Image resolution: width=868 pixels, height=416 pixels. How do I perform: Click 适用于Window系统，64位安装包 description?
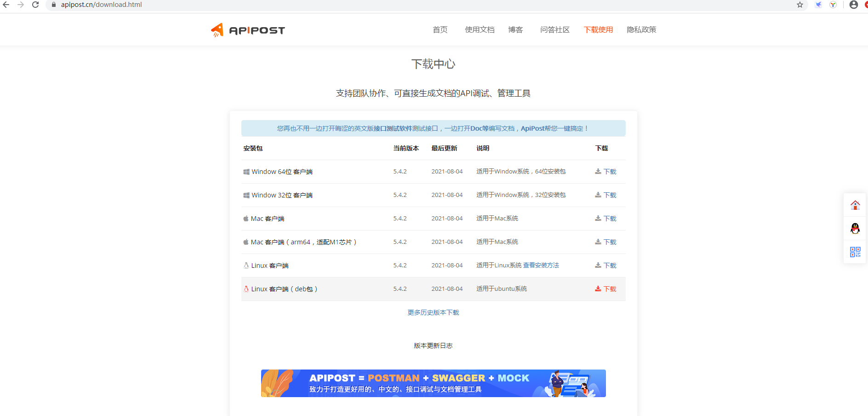click(521, 171)
